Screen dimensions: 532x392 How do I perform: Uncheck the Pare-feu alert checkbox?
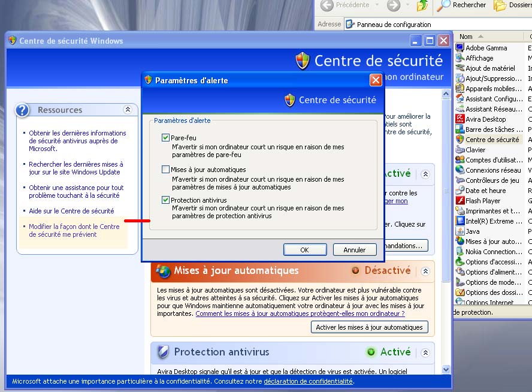pyautogui.click(x=166, y=138)
